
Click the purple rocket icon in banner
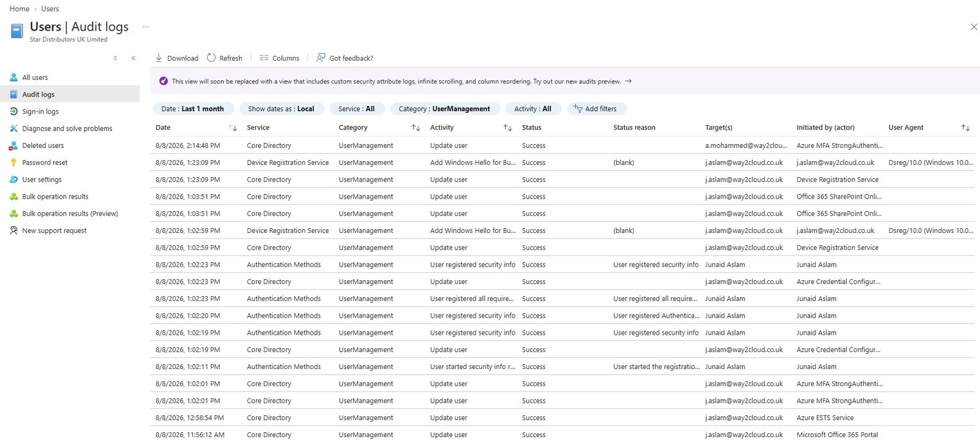point(164,81)
